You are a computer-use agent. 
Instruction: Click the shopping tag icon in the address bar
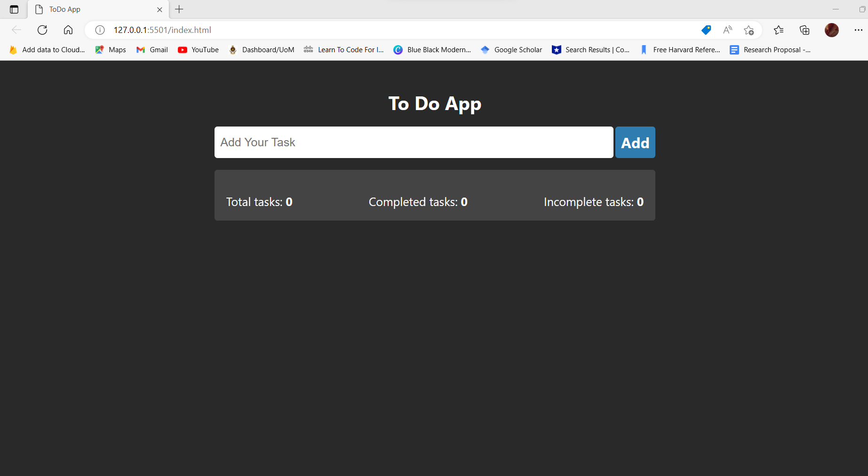click(706, 30)
